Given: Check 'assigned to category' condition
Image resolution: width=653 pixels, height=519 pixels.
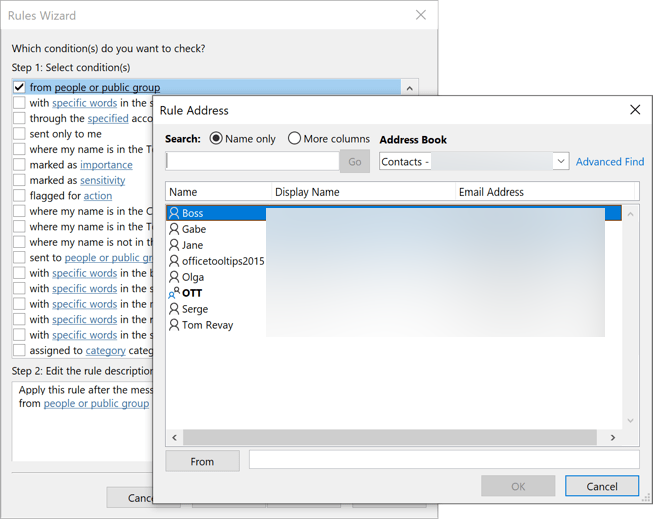Looking at the screenshot, I should pyautogui.click(x=19, y=350).
